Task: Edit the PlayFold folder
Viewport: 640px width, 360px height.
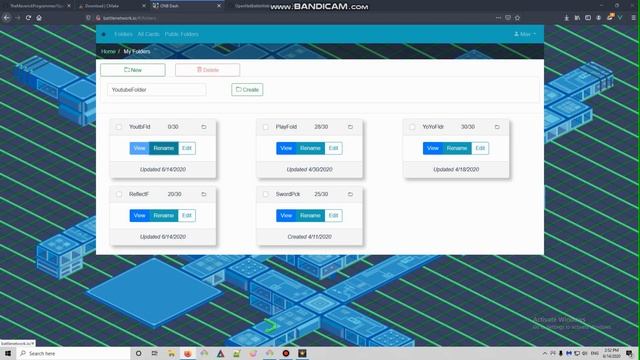Action: click(x=333, y=148)
